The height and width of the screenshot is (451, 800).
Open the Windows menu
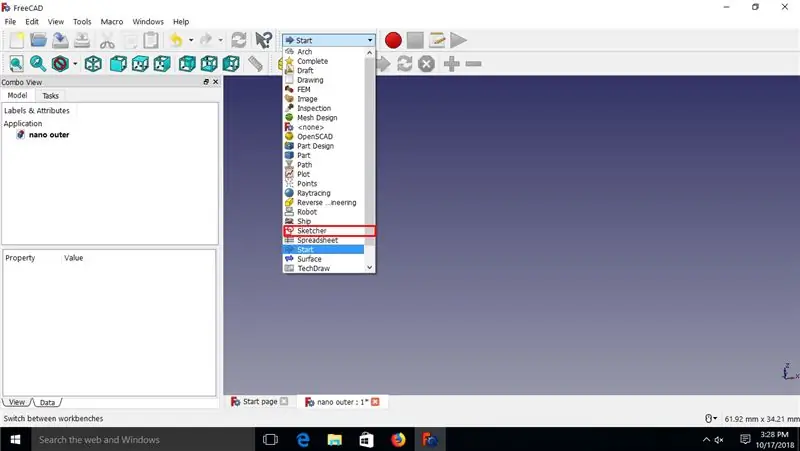(148, 21)
